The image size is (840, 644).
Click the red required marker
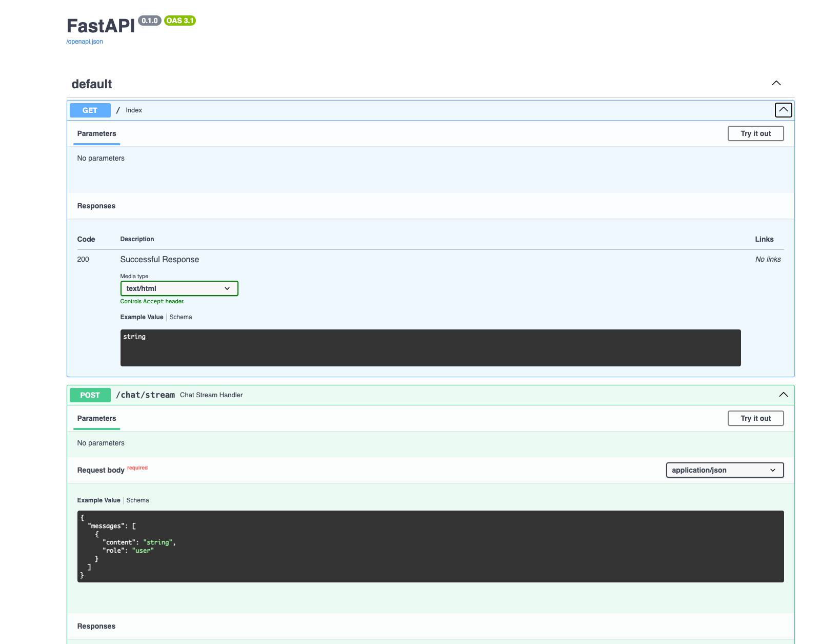[137, 467]
